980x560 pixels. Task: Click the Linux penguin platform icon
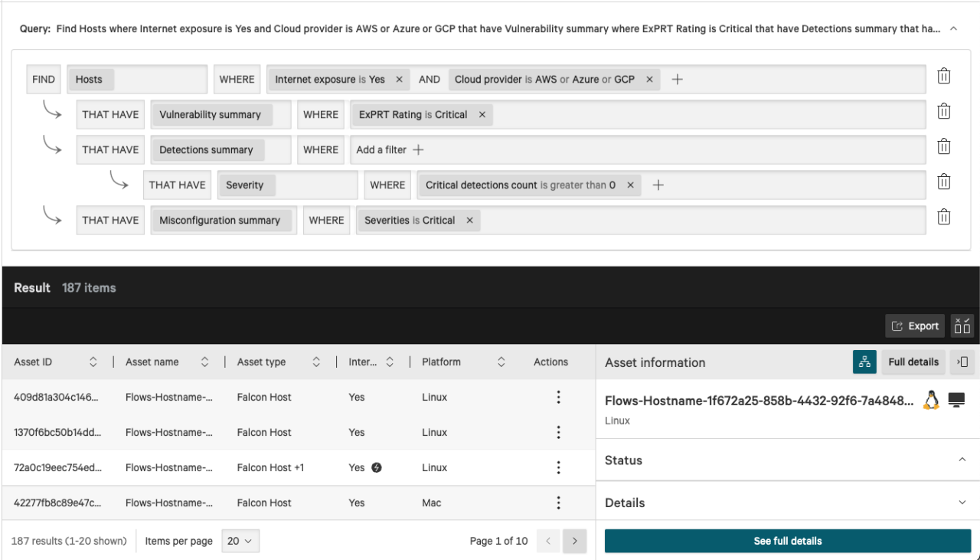tap(931, 400)
